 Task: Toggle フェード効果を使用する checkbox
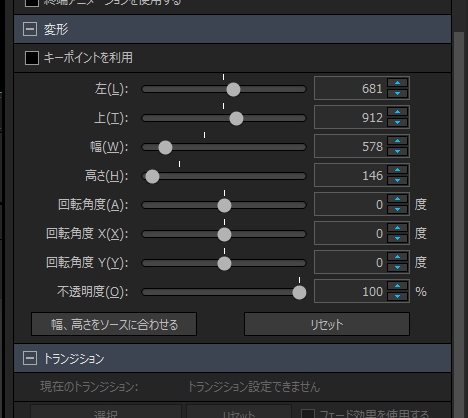click(x=308, y=414)
